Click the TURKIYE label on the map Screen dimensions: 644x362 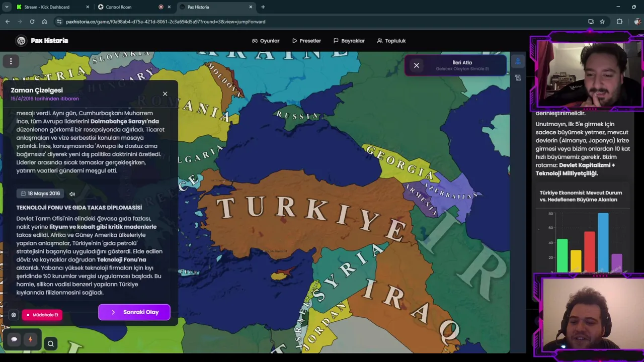pyautogui.click(x=310, y=218)
